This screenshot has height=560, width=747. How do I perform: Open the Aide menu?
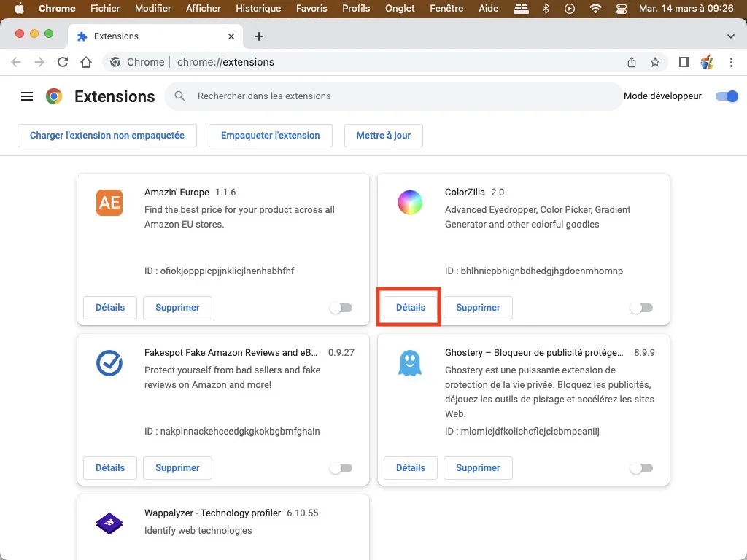click(488, 8)
